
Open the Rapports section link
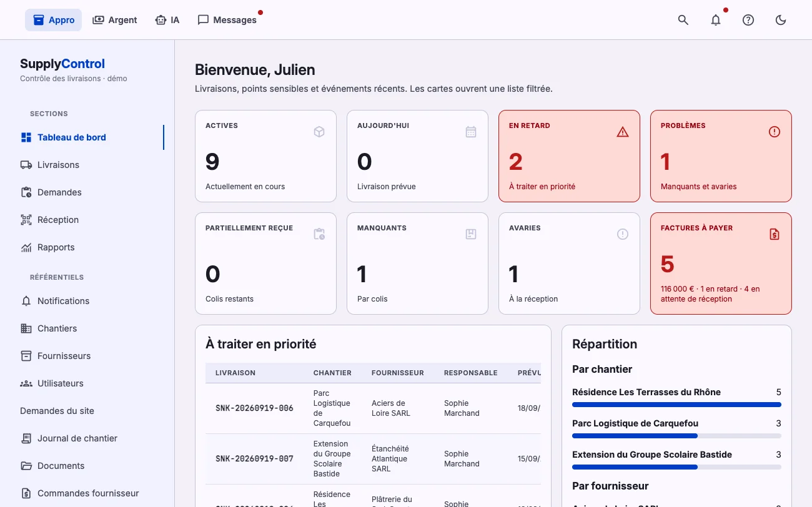click(x=87, y=247)
